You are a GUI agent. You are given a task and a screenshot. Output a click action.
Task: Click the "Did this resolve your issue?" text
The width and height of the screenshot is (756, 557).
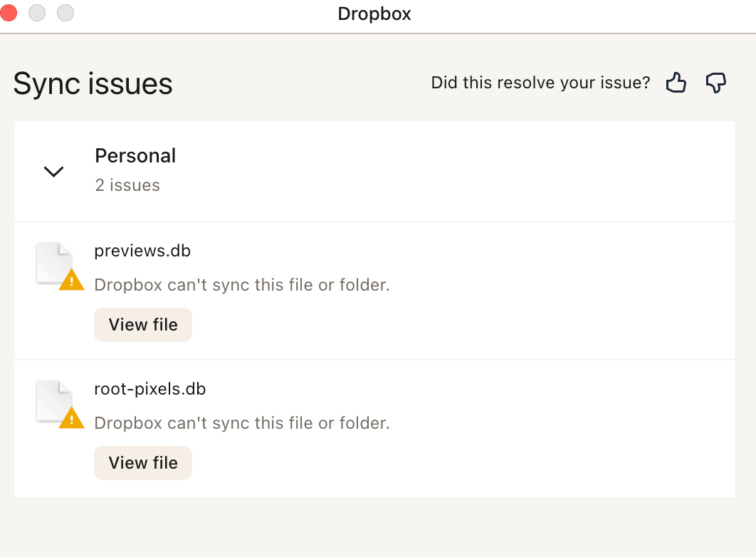pyautogui.click(x=540, y=83)
